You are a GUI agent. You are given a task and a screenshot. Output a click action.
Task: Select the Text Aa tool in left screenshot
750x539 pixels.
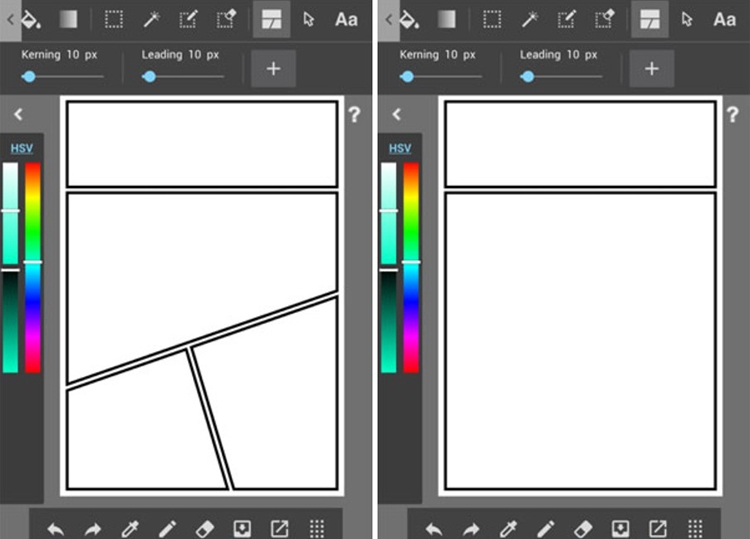click(346, 20)
